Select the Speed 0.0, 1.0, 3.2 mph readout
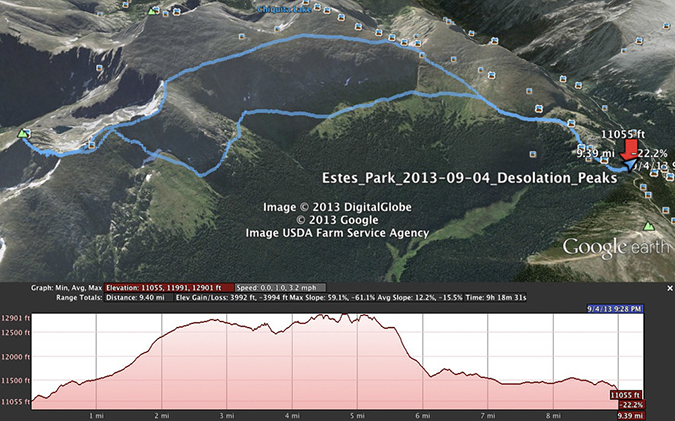 pyautogui.click(x=280, y=288)
